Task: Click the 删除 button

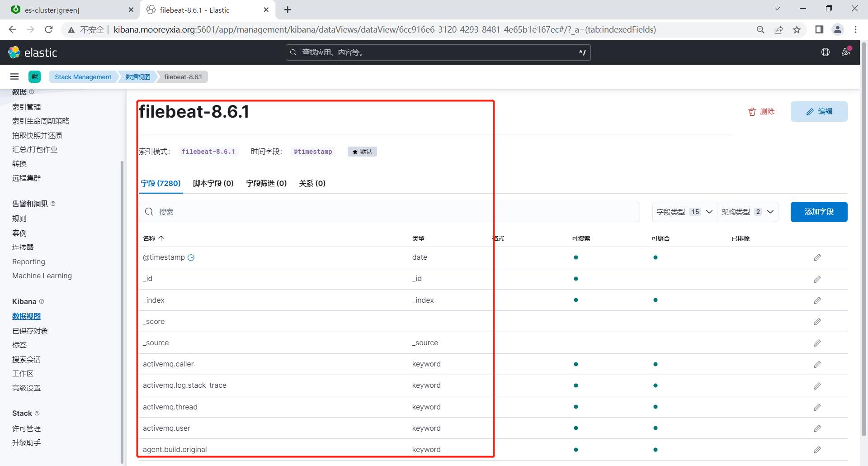Action: pos(762,111)
